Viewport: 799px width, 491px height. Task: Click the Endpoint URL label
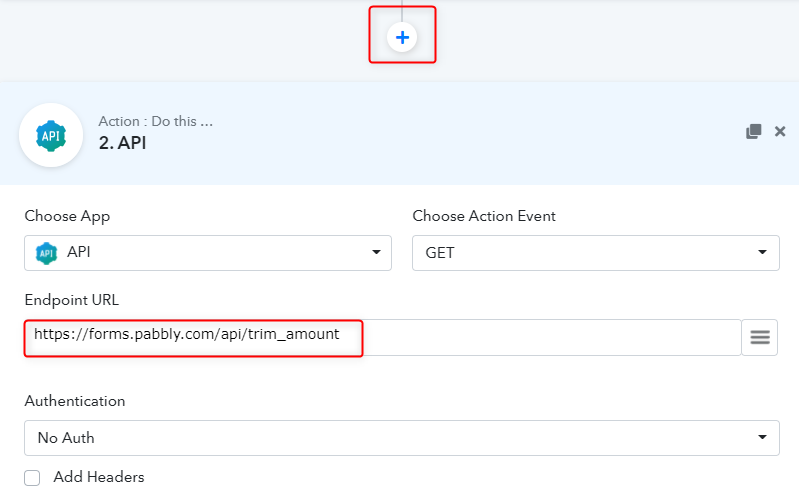coord(71,300)
